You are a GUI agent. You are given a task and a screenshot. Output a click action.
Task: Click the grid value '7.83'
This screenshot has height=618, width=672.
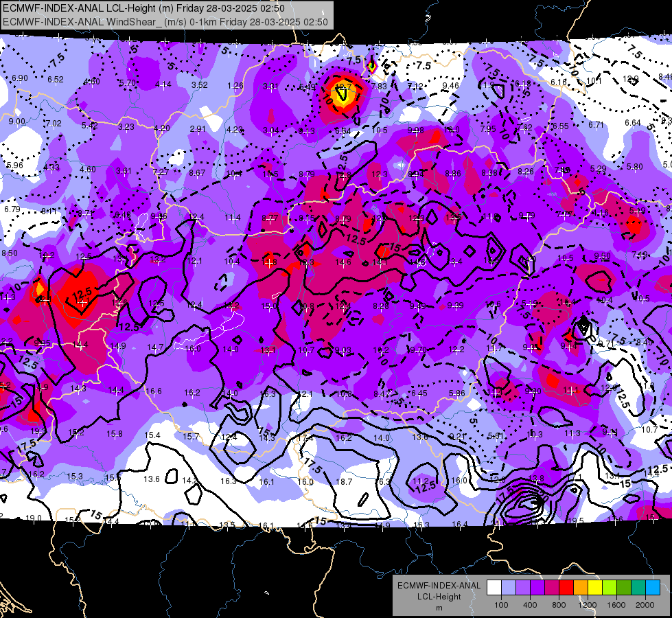coord(379,87)
